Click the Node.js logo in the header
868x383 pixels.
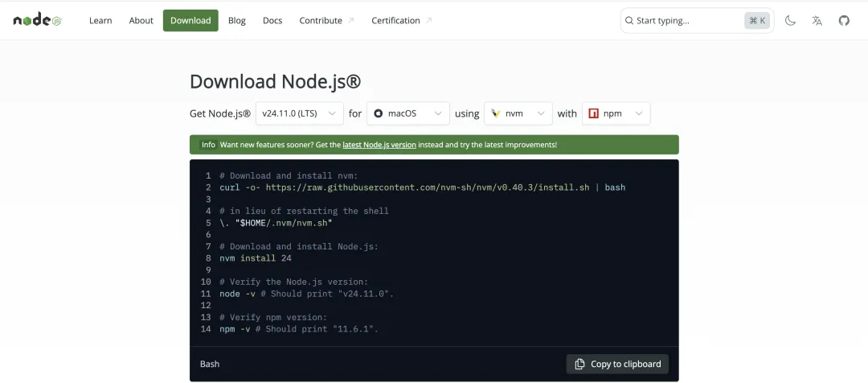[x=38, y=20]
